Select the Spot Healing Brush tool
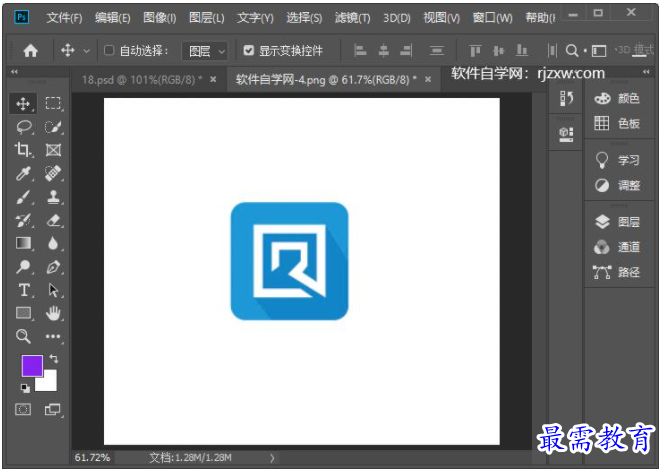This screenshot has width=661, height=470. pyautogui.click(x=53, y=173)
